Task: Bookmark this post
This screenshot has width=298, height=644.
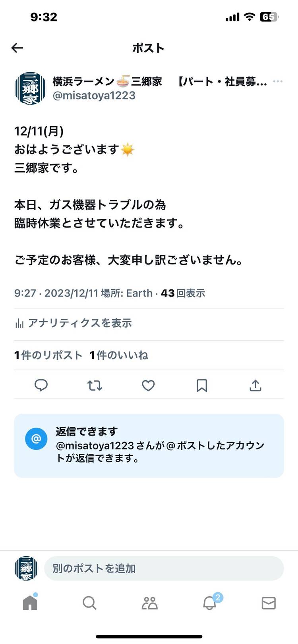Action: (202, 385)
